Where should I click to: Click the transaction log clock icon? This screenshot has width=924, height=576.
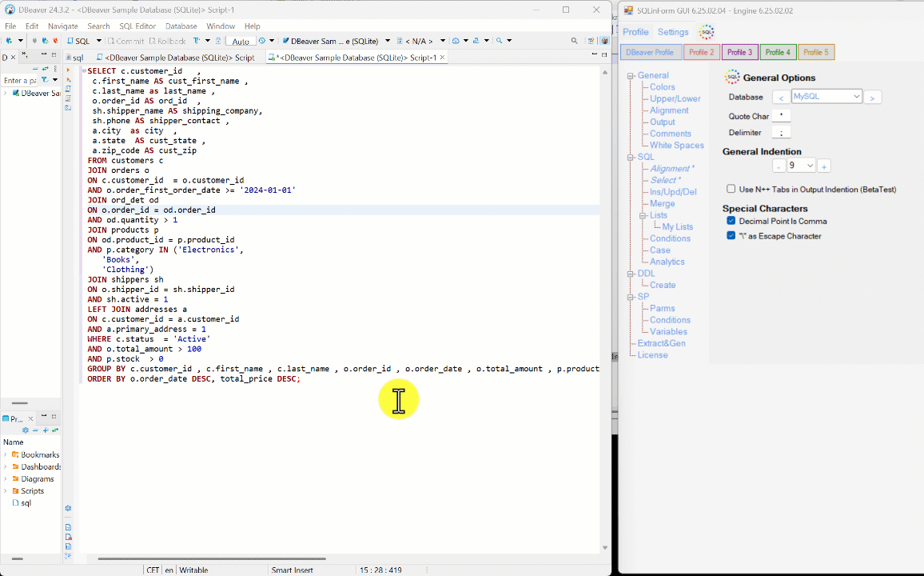point(262,41)
